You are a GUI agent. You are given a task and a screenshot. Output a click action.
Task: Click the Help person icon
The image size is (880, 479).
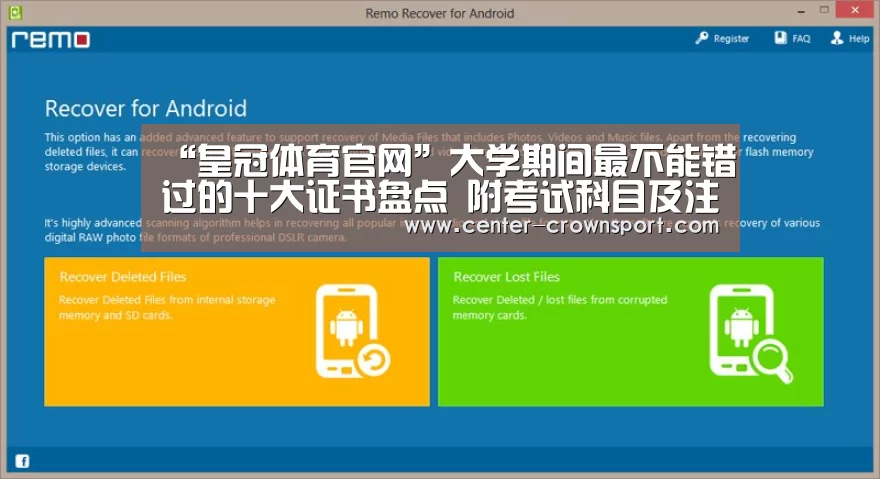tap(837, 38)
